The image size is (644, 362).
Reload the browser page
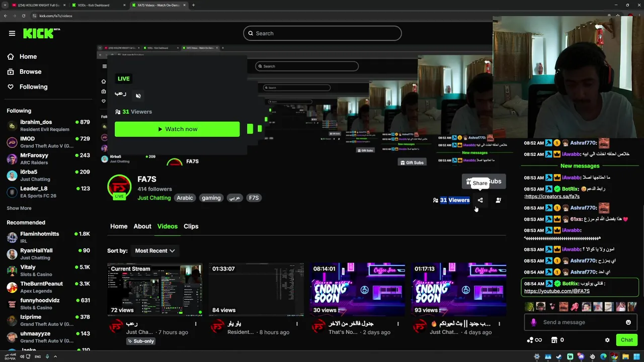[x=24, y=16]
